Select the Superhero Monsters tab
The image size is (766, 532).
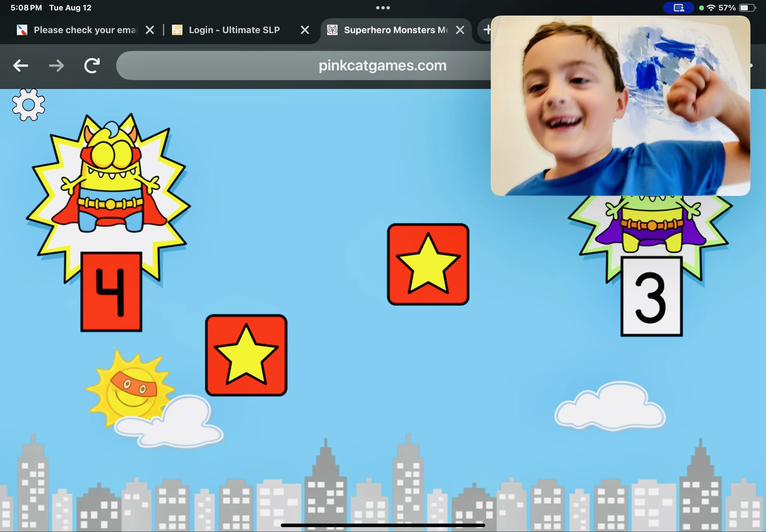pos(395,30)
